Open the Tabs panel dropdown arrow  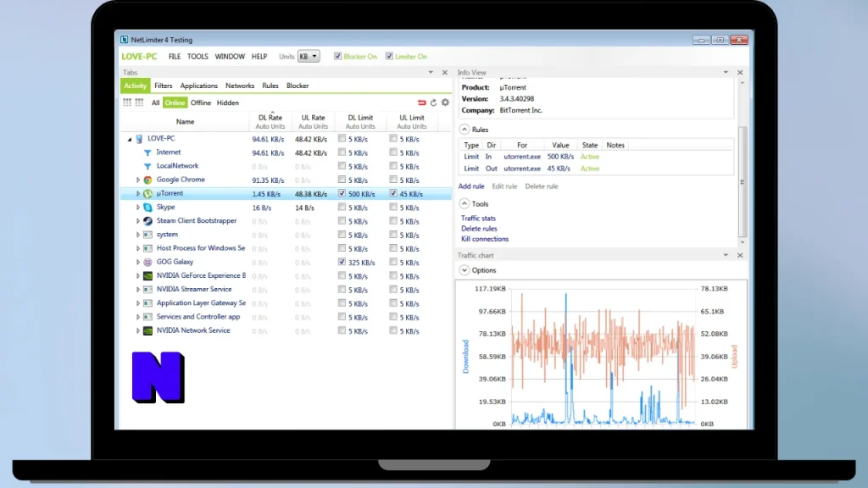coord(430,73)
